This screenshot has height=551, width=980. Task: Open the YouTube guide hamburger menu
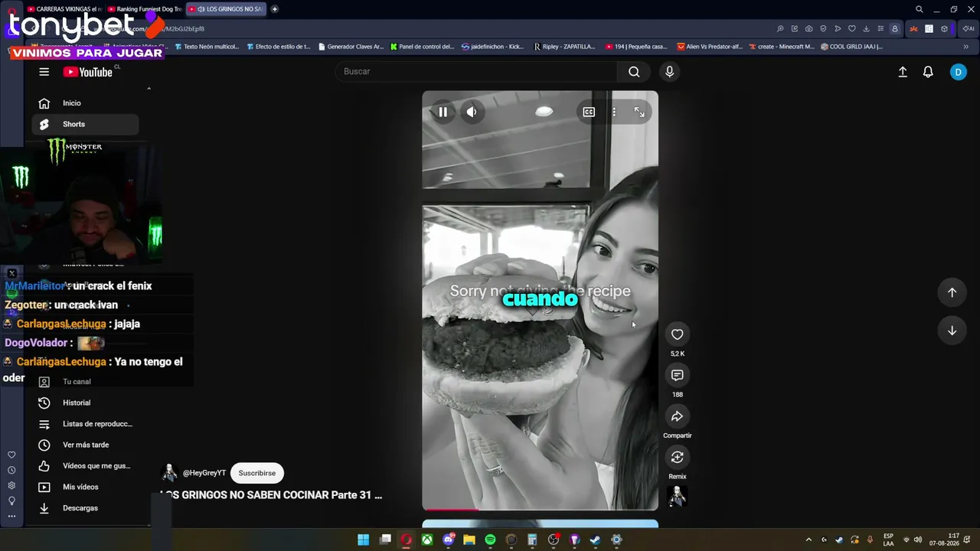pos(44,72)
